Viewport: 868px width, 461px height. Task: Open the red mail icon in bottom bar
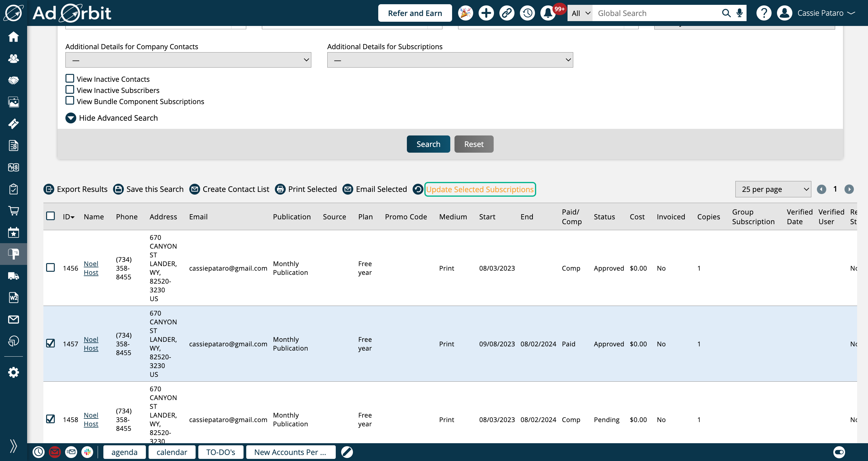click(x=55, y=452)
